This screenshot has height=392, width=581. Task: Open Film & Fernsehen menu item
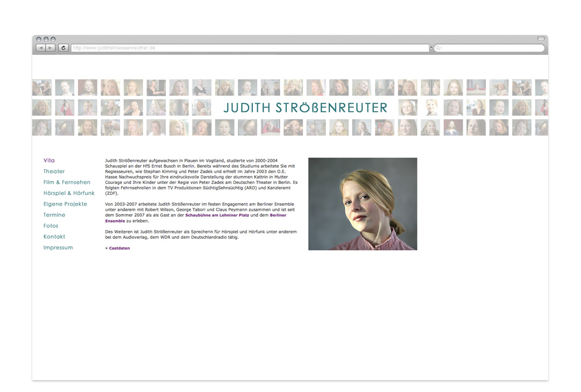67,182
